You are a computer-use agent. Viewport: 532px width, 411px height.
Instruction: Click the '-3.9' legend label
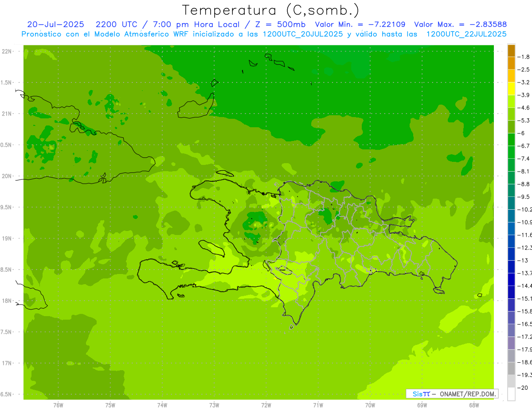point(524,95)
